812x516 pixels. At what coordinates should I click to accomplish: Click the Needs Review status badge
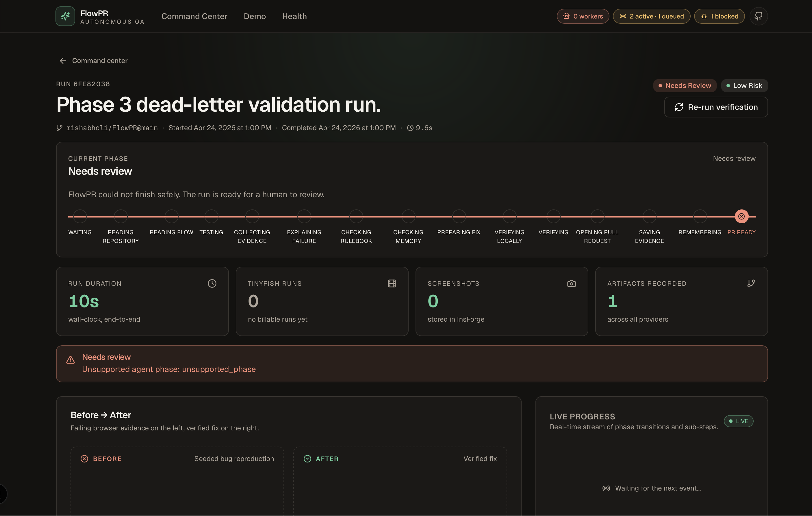(685, 86)
